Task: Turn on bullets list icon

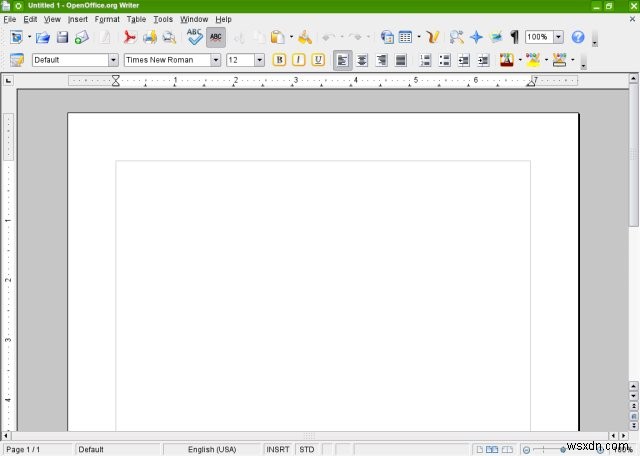Action: 444,60
